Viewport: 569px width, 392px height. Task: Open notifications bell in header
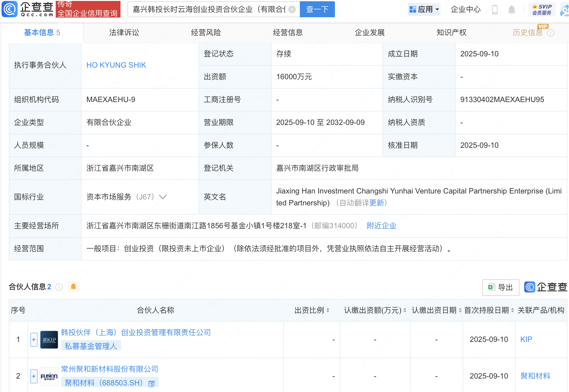pyautogui.click(x=512, y=9)
